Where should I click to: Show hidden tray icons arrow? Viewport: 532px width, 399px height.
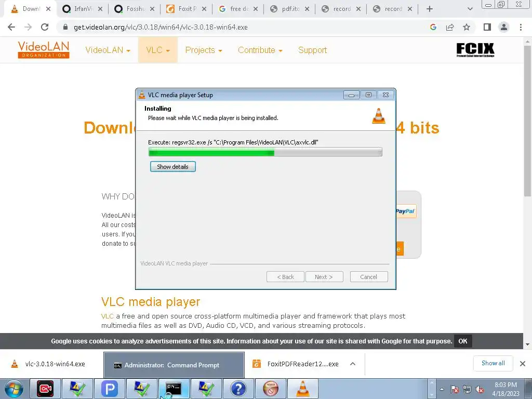pos(442,389)
